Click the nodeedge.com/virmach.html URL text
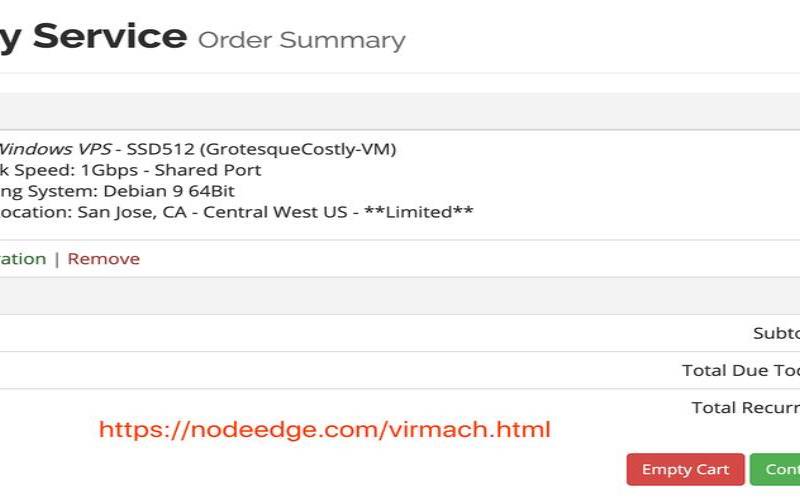This screenshot has height=500, width=800. click(x=325, y=430)
